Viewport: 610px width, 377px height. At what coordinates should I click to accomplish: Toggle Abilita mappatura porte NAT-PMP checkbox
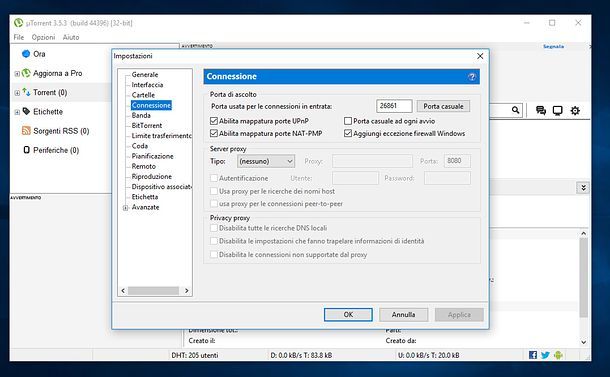[214, 133]
